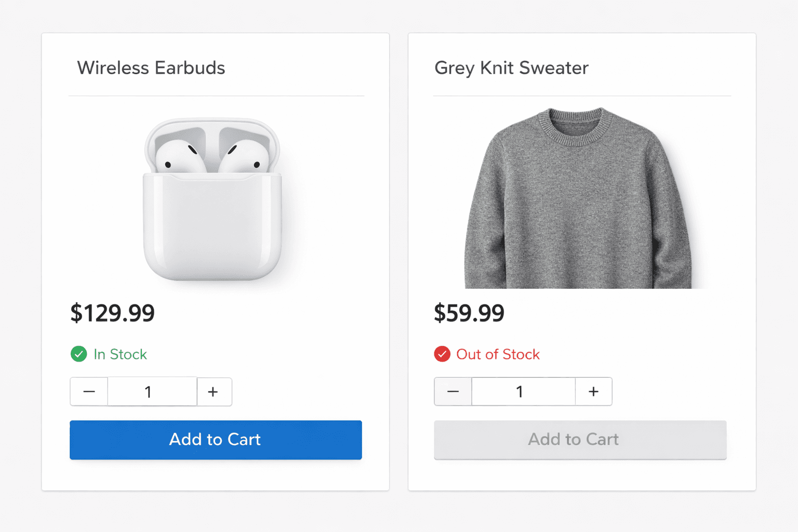Click the green In Stock checkmark icon
This screenshot has height=532, width=798.
point(78,354)
